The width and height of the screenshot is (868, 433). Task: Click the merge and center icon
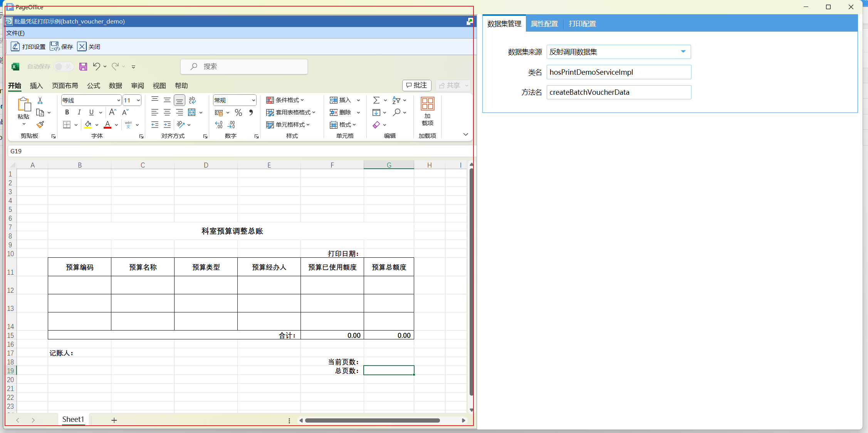[192, 112]
